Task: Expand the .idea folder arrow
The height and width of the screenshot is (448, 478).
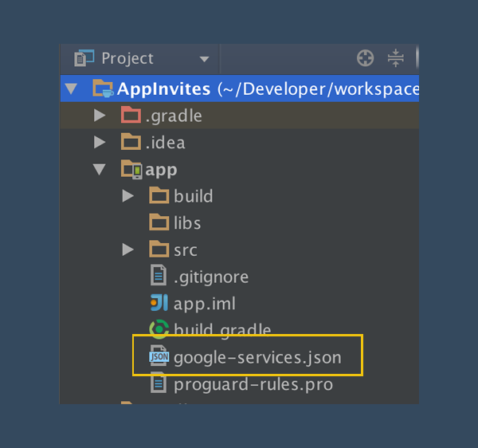Action: (100, 143)
